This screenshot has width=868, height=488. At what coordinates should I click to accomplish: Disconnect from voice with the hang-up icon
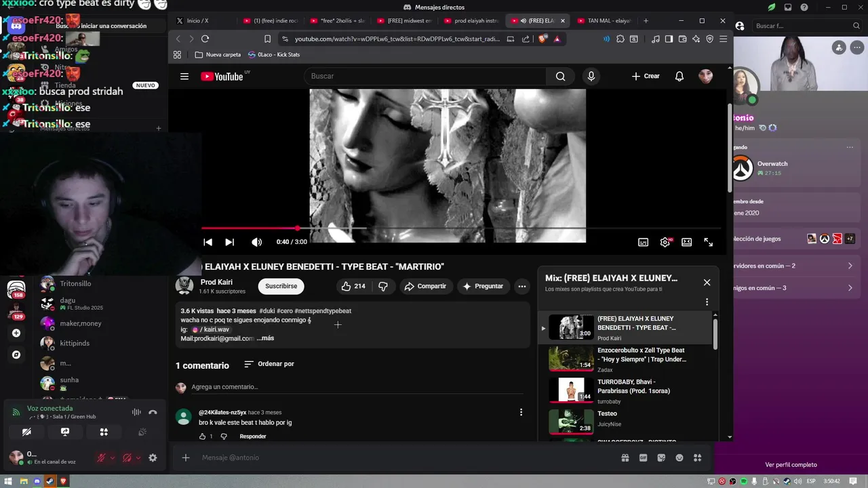153,412
